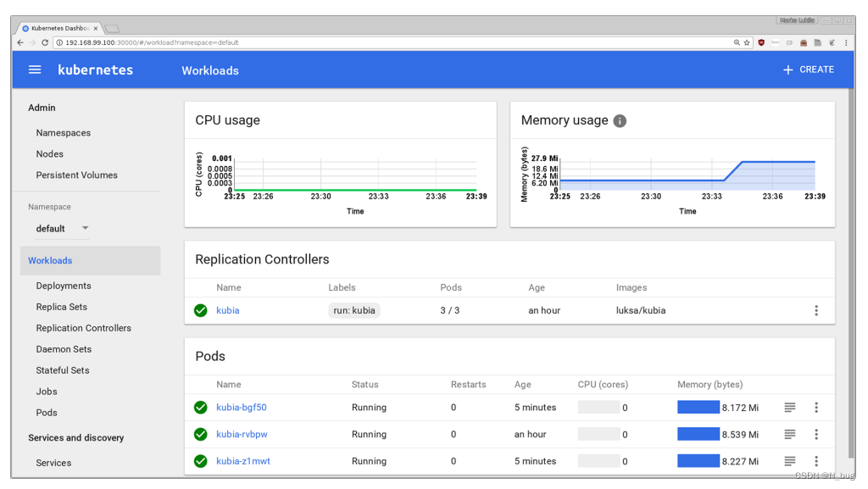
Task: Open three-dot menu for kubia-bgf50
Action: point(816,408)
